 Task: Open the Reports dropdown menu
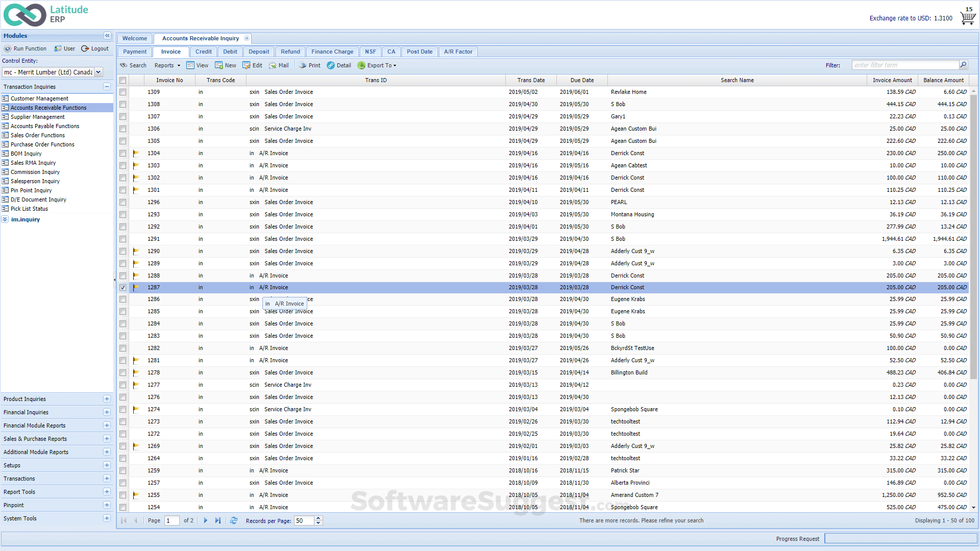click(167, 65)
